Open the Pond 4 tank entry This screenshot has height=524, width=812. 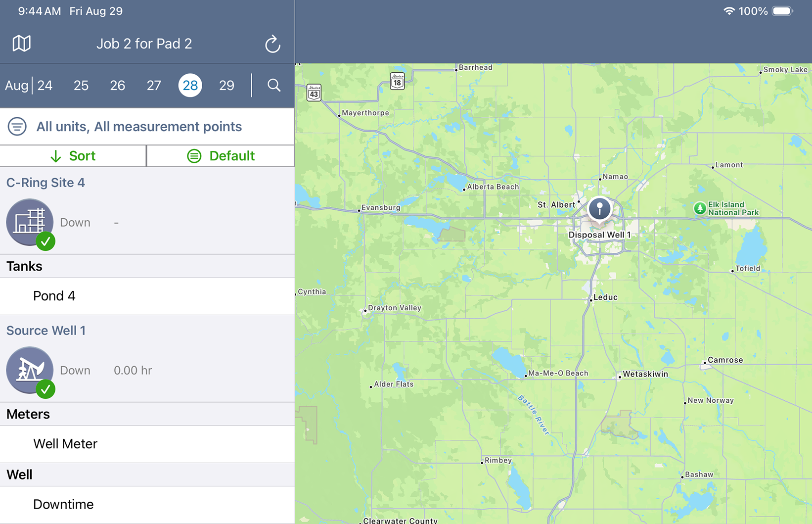[54, 296]
